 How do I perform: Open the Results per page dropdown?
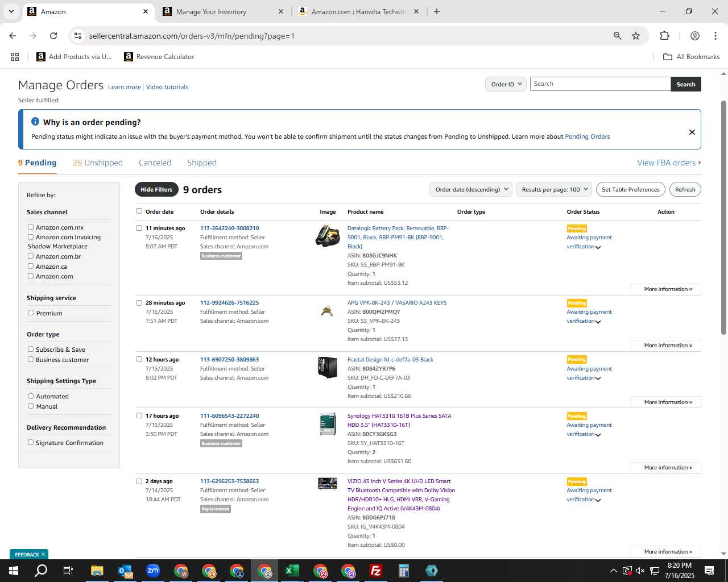pyautogui.click(x=555, y=189)
